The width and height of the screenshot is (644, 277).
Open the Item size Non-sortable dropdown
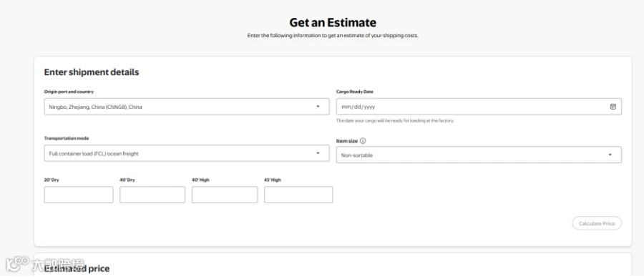[479, 155]
